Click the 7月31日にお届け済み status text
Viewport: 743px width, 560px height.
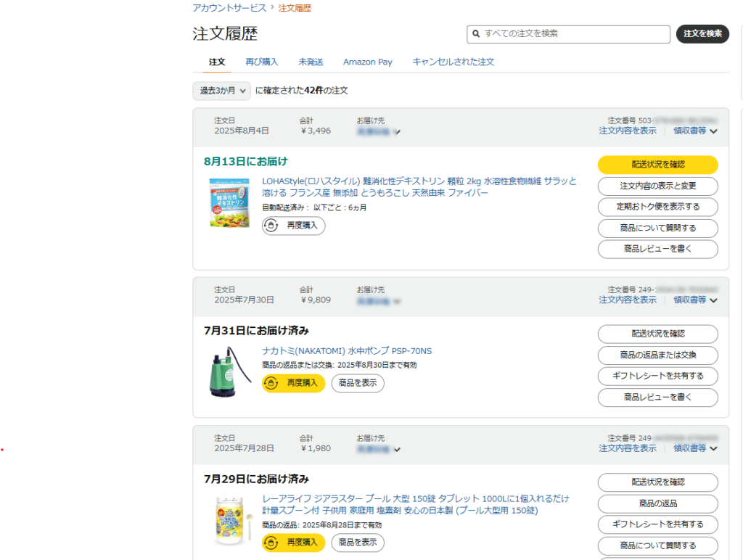point(256,331)
